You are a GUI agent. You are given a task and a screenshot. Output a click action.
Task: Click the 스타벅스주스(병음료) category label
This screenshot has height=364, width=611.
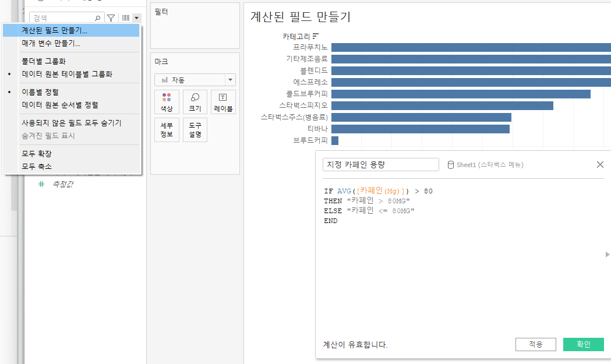[x=294, y=117]
